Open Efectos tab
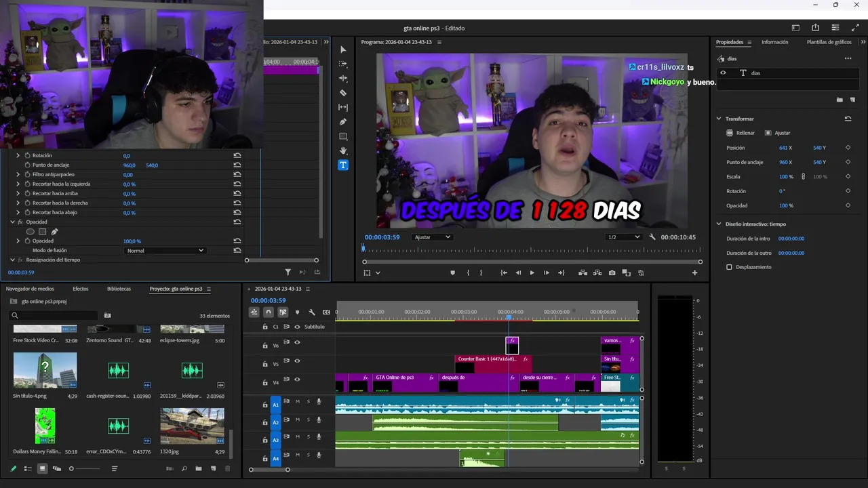The image size is (868, 488). (81, 289)
